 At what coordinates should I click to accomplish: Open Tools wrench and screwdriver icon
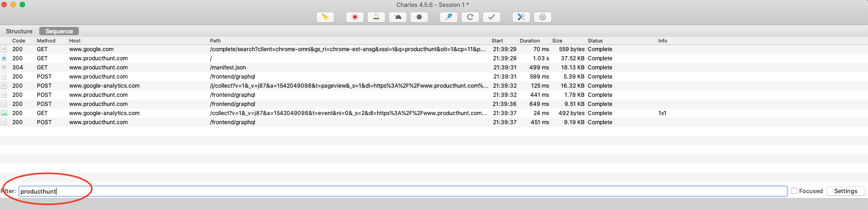[521, 17]
